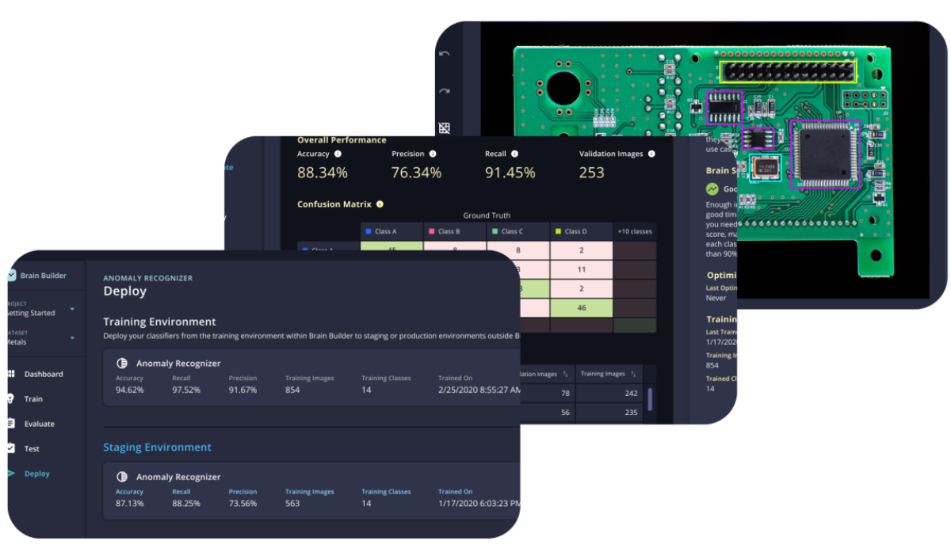Screen dimensions: 951x560
Task: Select the Train icon in the sidebar
Action: [10, 398]
